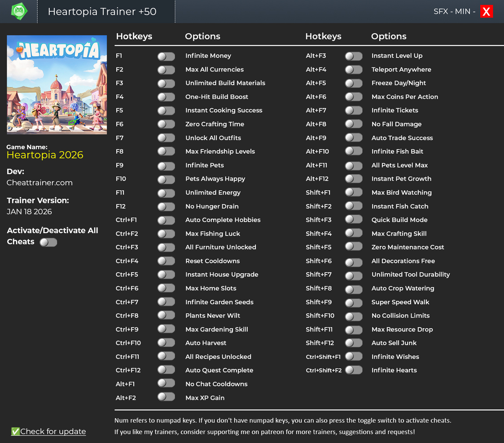Click the MIN button in title bar

462,12
